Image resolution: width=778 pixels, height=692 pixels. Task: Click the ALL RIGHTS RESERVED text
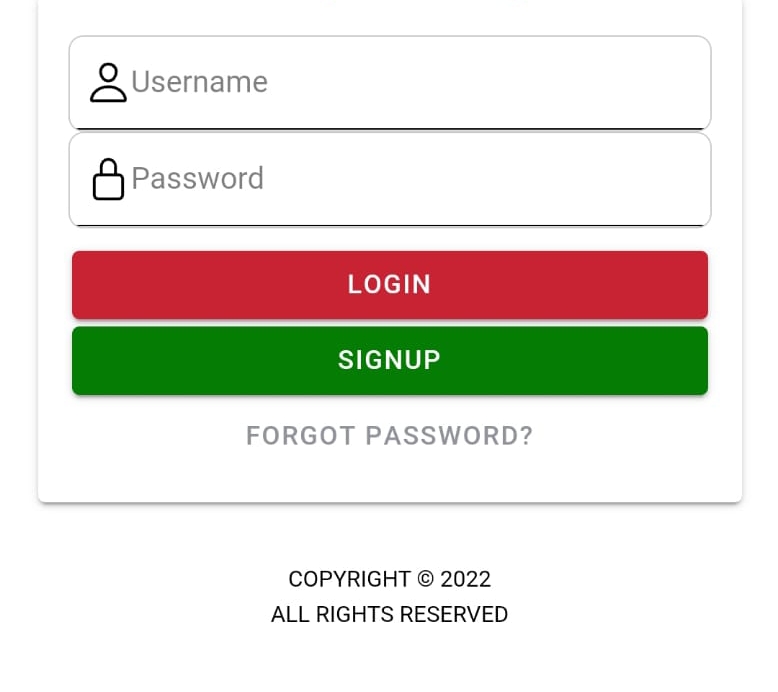coord(389,614)
